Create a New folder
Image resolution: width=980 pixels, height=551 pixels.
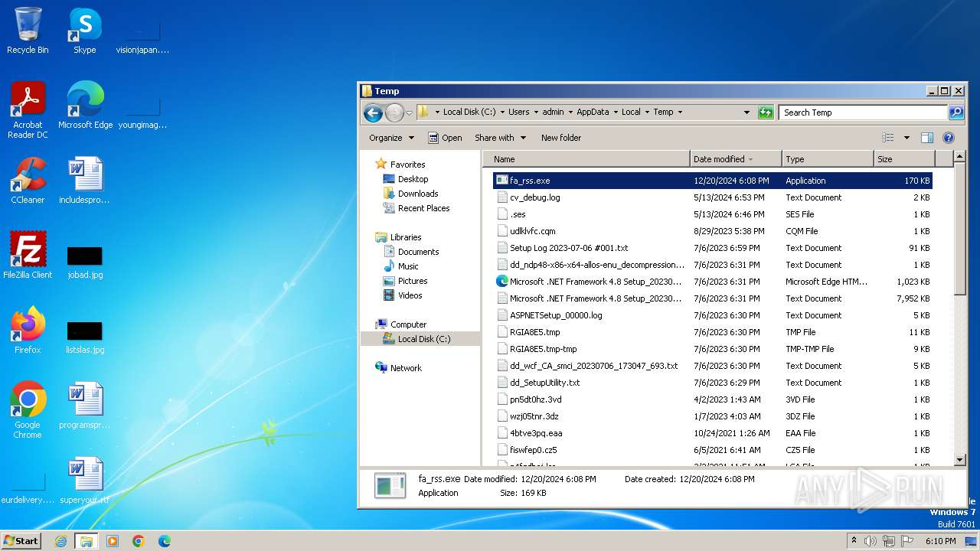pos(561,138)
